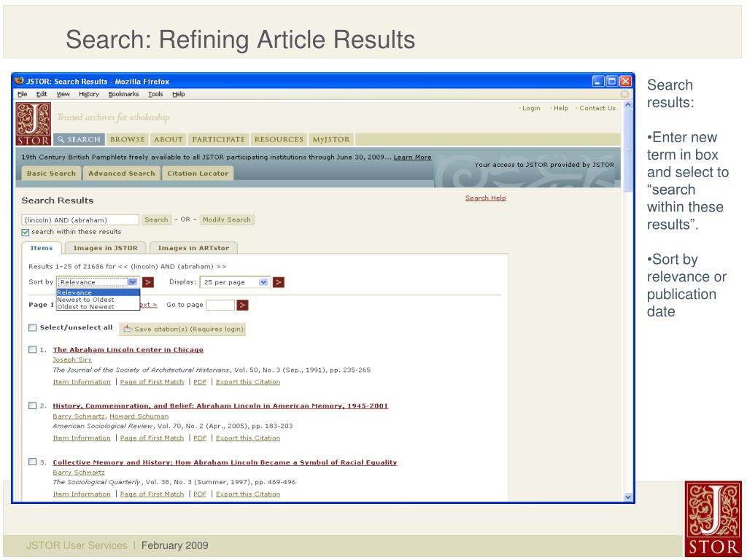The width and height of the screenshot is (747, 560).
Task: Open Item Information for result 1
Action: 82,382
